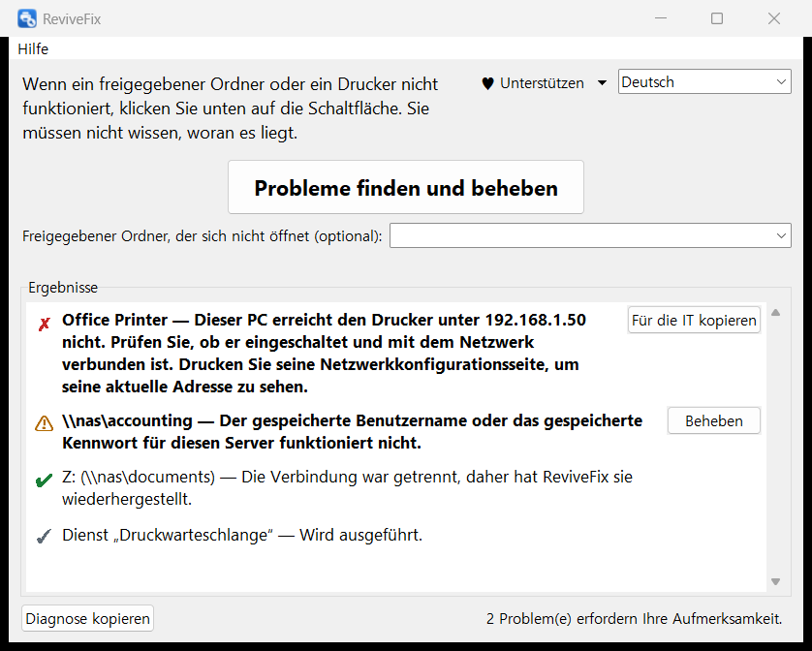Click the yellow warning icon beside \\nas\accounting
Viewport: 812px width, 651px height.
[44, 423]
